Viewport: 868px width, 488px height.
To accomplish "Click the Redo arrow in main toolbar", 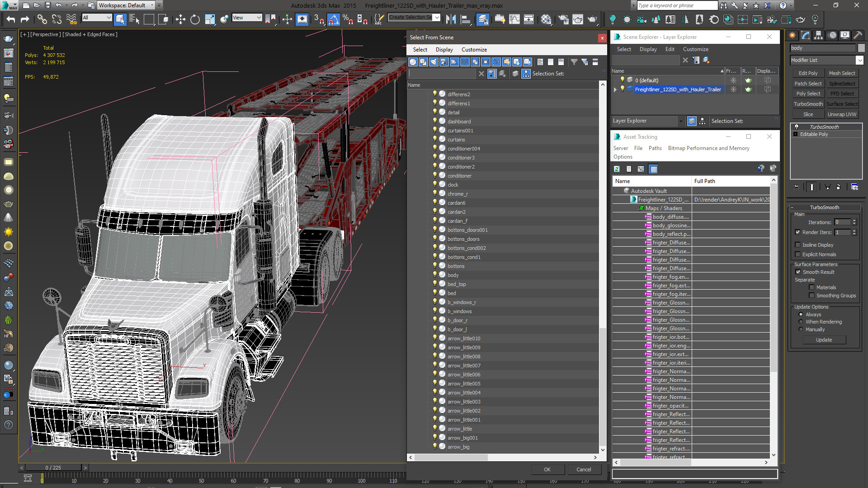I will point(25,19).
